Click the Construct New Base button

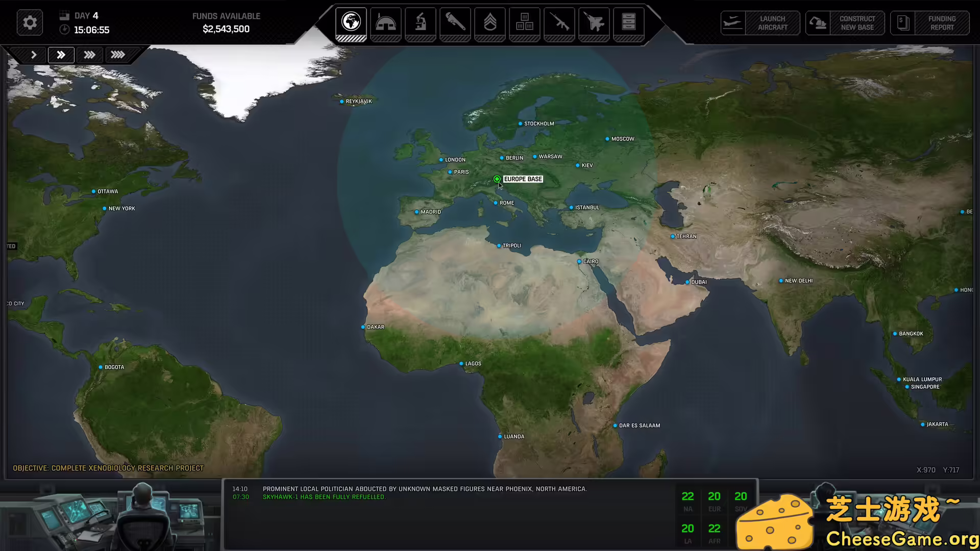(845, 23)
